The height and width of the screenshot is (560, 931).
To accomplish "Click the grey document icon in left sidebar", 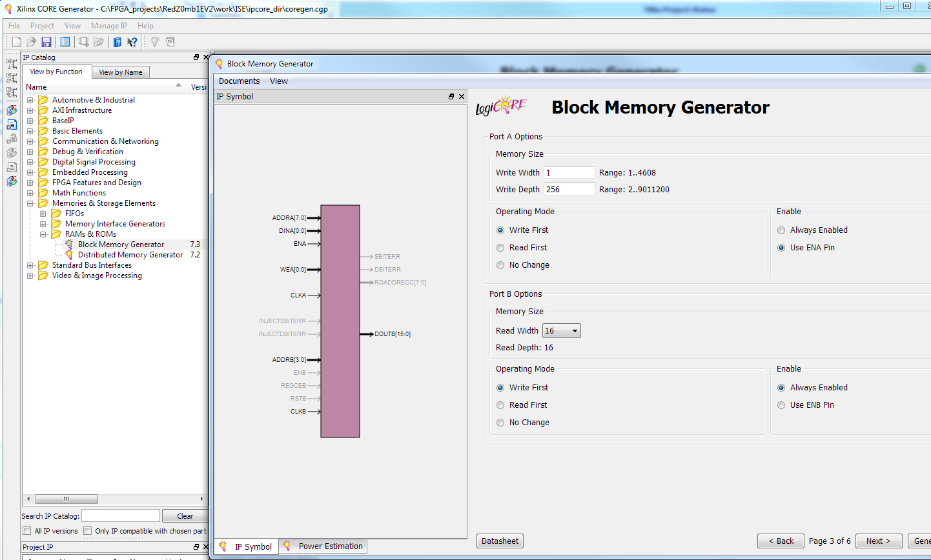I will click(12, 167).
